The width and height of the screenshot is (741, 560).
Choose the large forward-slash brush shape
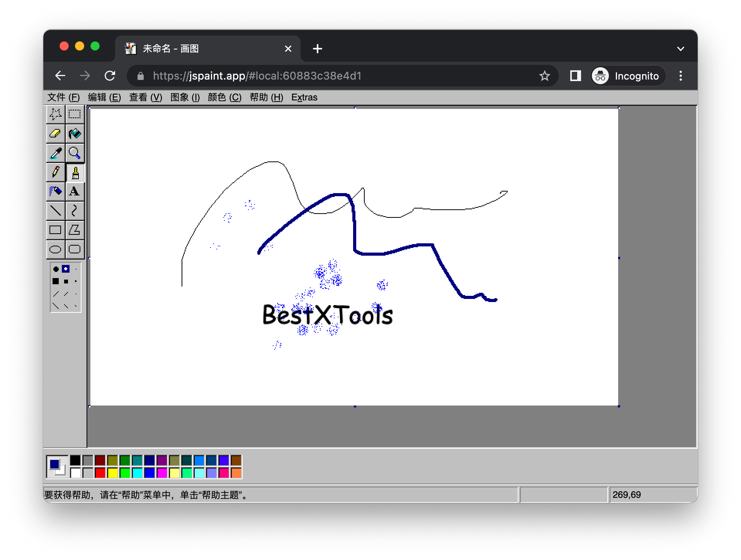click(56, 294)
